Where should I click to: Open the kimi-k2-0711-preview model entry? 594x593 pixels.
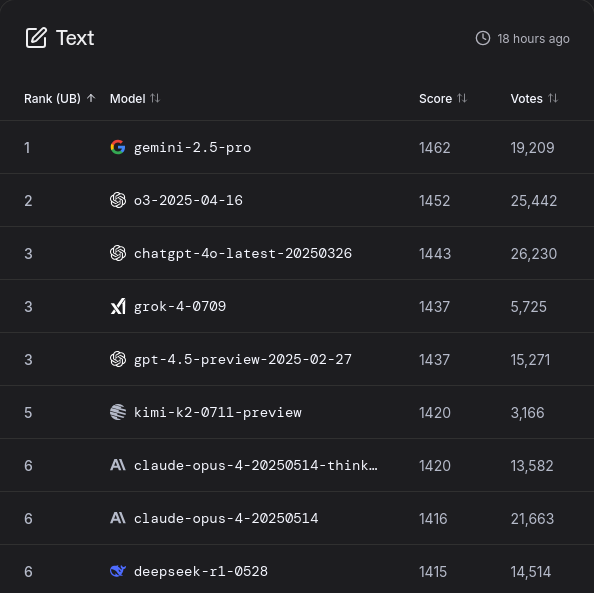tap(218, 412)
